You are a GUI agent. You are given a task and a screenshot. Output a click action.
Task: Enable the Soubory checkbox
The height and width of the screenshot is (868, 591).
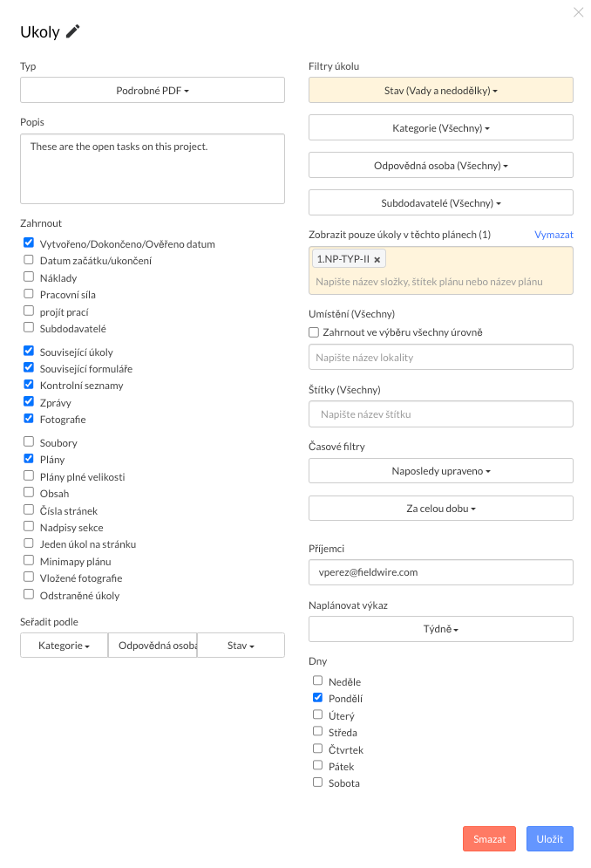coord(28,442)
